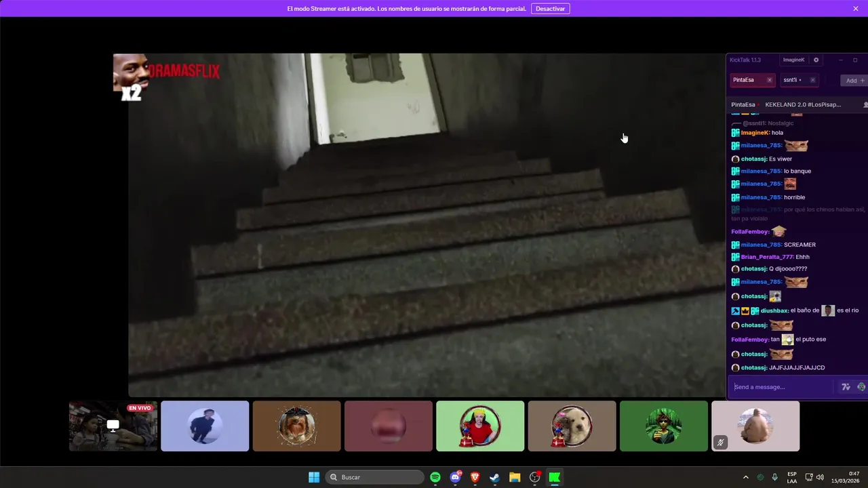This screenshot has height=488, width=868.
Task: Open the Windows Start menu
Action: click(x=314, y=477)
